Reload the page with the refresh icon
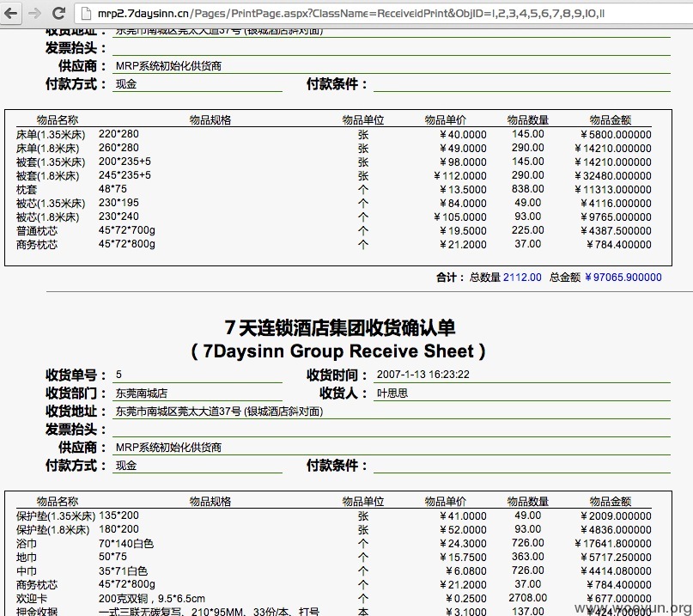Viewport: 693px width, 616px height. [x=58, y=13]
